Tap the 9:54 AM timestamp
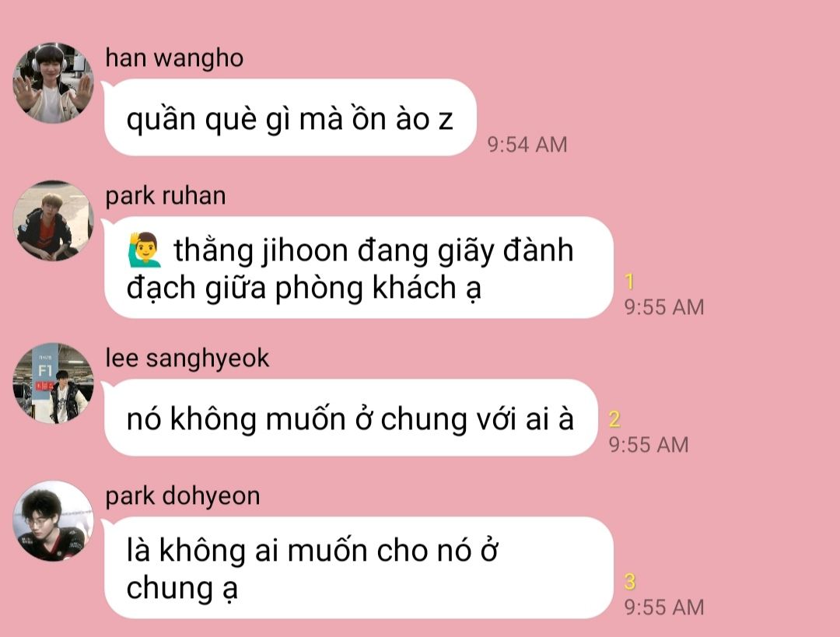Image resolution: width=840 pixels, height=637 pixels. click(527, 145)
